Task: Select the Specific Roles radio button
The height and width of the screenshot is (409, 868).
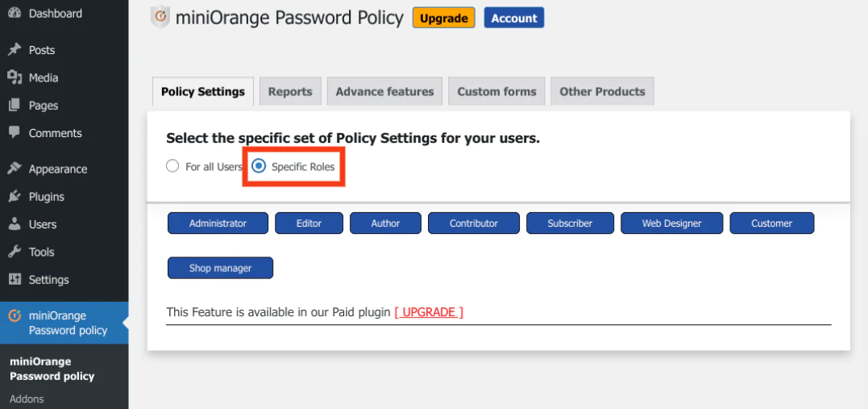Action: (x=259, y=166)
